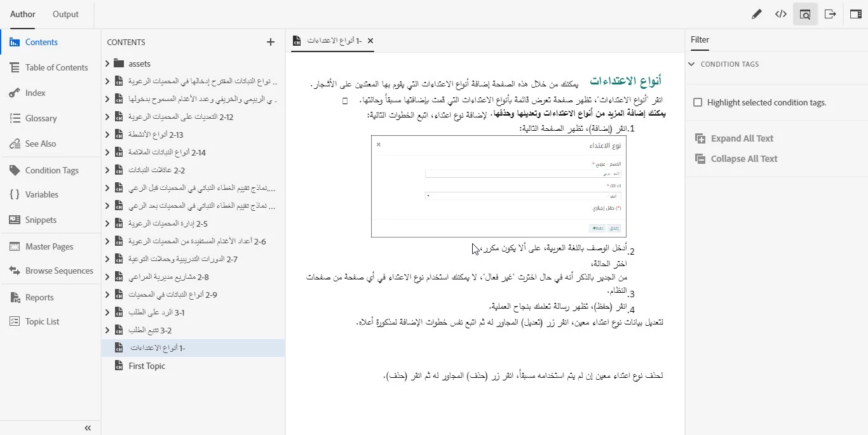
Task: Expand the 2-2 عائلات النباتات node
Action: click(107, 170)
